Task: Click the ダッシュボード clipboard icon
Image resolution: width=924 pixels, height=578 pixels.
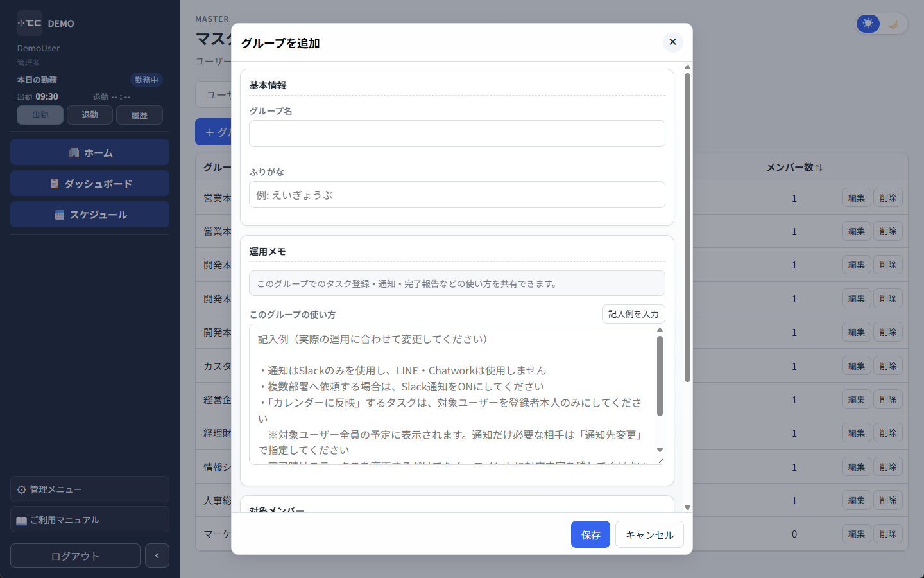Action: pyautogui.click(x=55, y=184)
